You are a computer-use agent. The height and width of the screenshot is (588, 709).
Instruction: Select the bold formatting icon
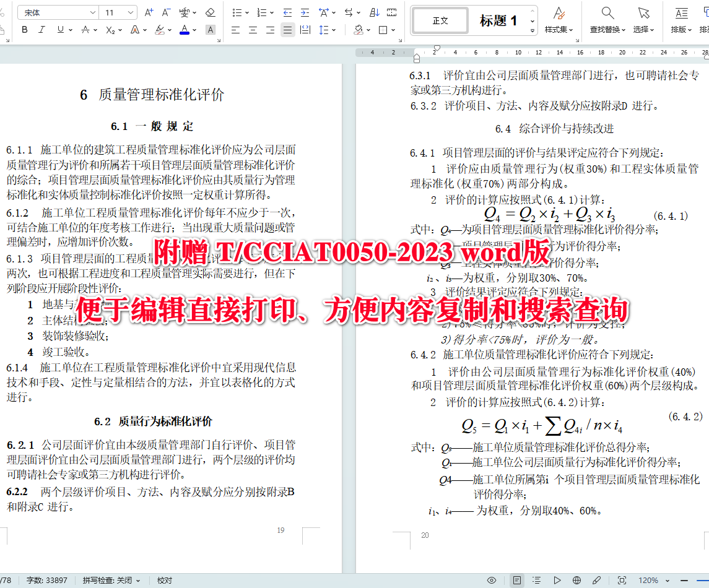pyautogui.click(x=24, y=29)
